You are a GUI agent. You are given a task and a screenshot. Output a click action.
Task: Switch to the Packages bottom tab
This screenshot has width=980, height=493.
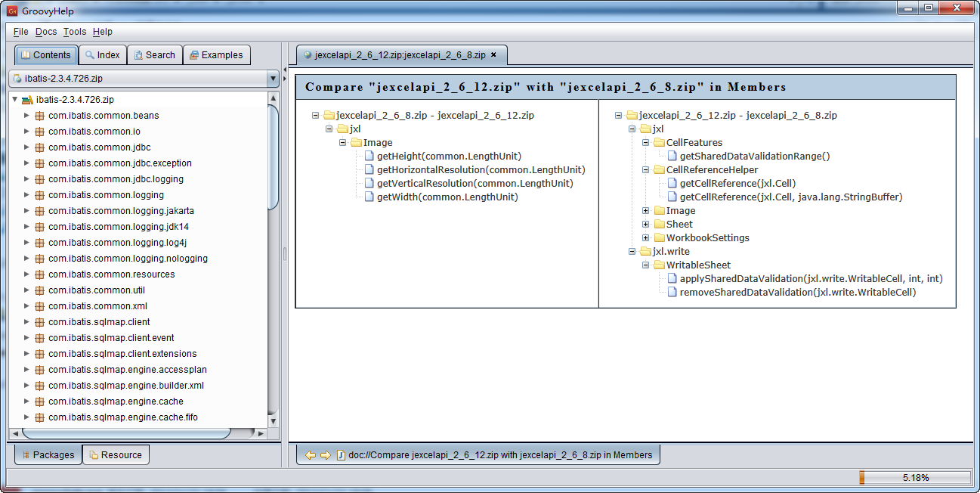(x=48, y=454)
